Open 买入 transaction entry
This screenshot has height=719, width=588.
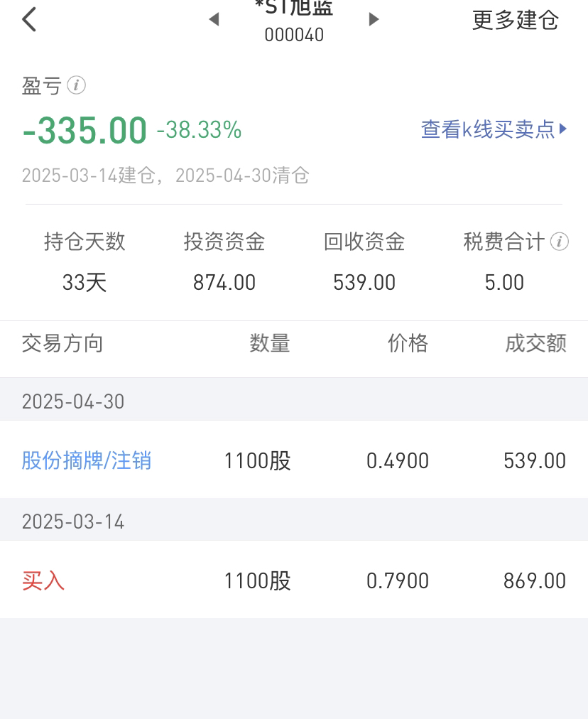coord(43,580)
